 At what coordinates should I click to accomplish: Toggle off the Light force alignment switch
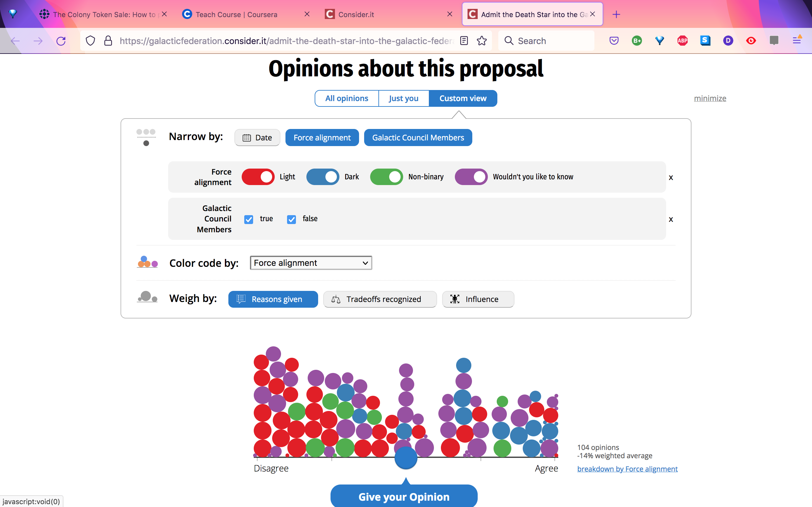point(258,177)
